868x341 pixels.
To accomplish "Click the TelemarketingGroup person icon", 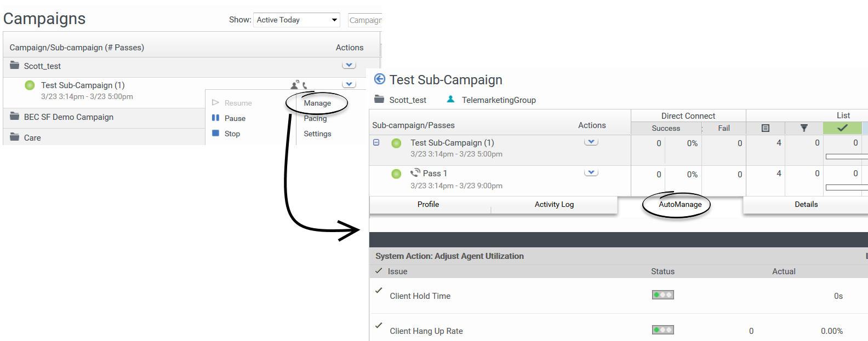I will (450, 100).
